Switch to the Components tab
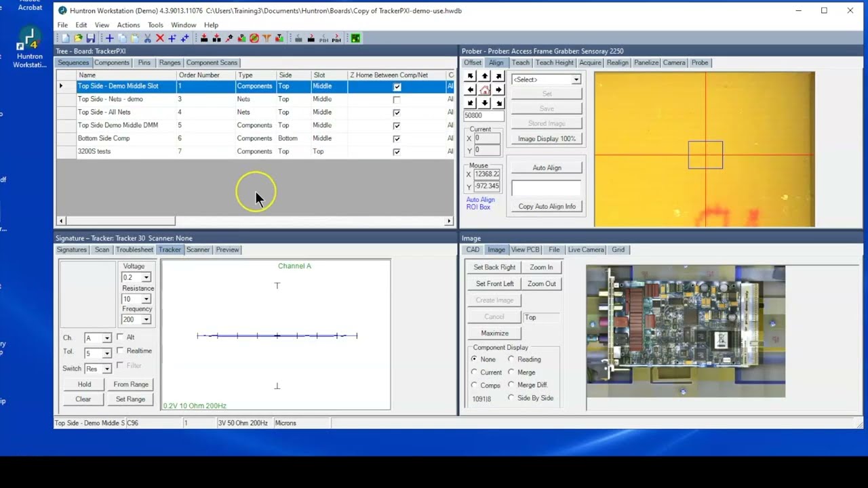 (111, 62)
